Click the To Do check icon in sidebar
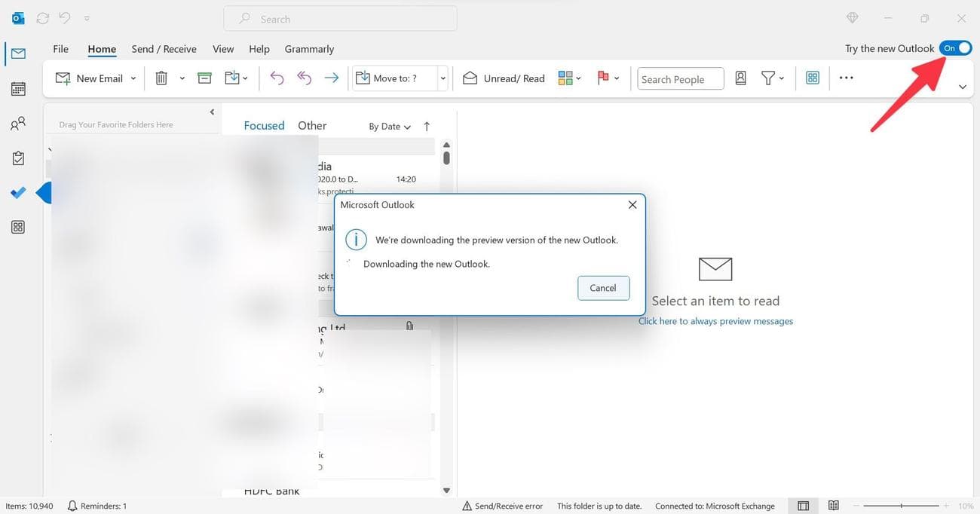The image size is (980, 514). point(17,192)
